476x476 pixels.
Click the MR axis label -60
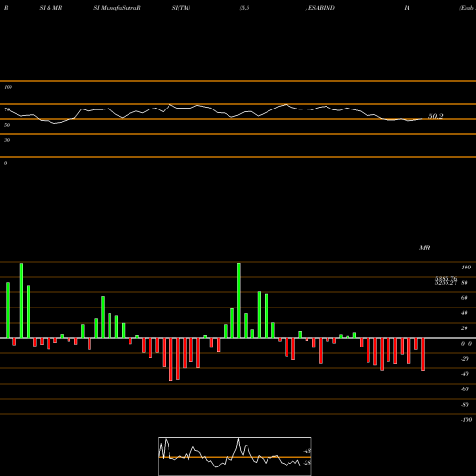(x=465, y=389)
